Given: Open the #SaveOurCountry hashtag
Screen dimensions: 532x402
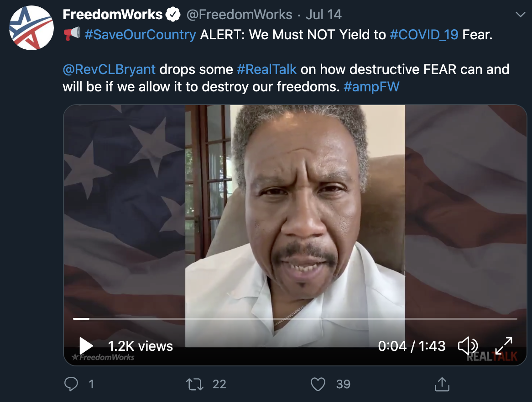Looking at the screenshot, I should (x=140, y=35).
